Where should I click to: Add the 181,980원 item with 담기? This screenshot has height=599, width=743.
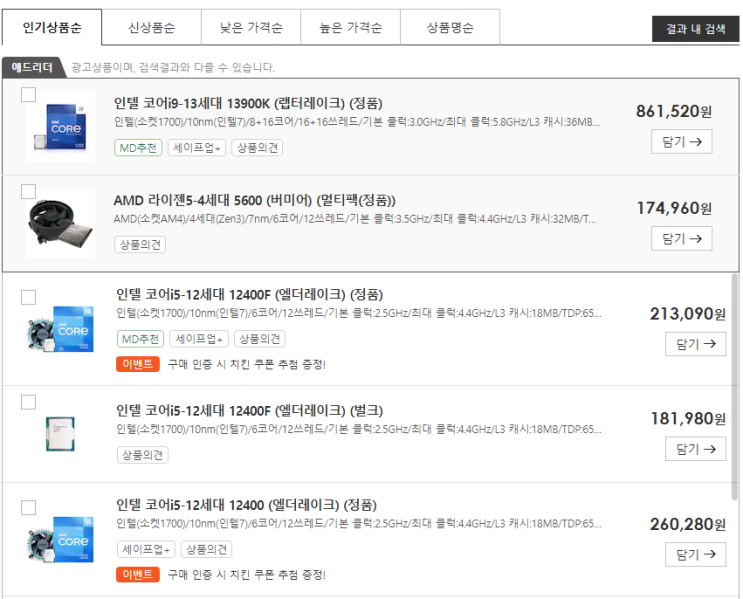coord(695,449)
